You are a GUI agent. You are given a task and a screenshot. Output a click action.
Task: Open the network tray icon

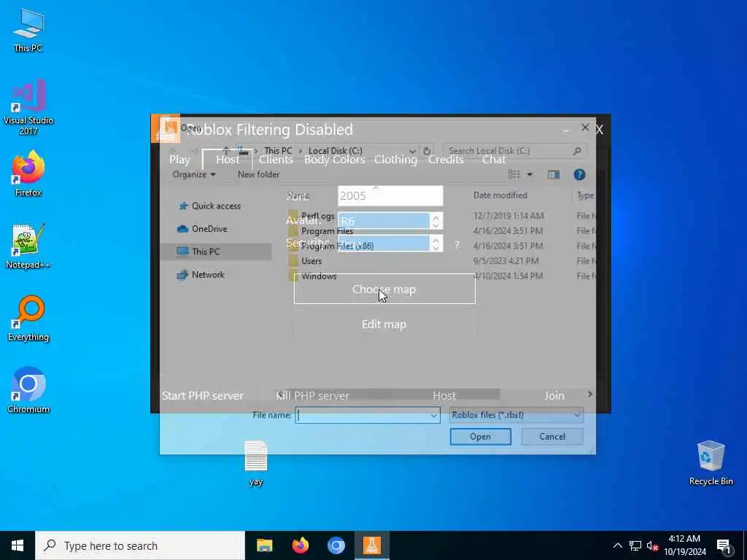coord(635,545)
